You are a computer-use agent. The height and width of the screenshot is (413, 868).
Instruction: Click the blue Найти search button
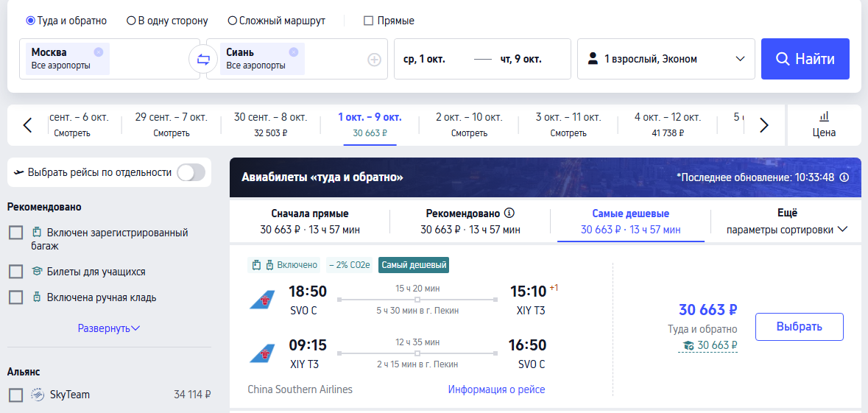tap(805, 59)
